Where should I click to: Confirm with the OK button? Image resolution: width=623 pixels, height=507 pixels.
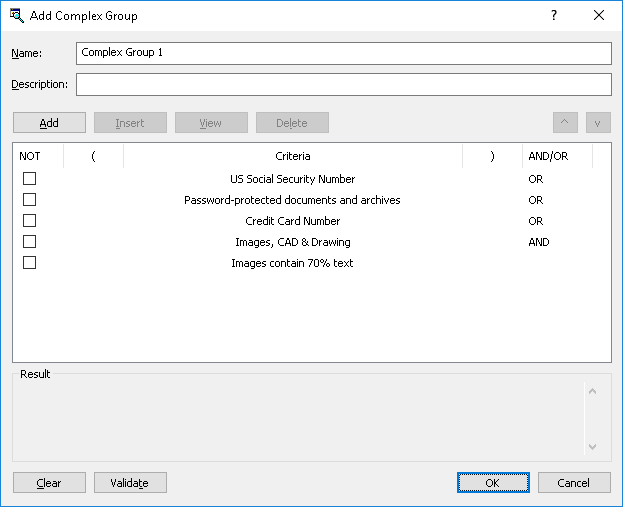pos(492,483)
